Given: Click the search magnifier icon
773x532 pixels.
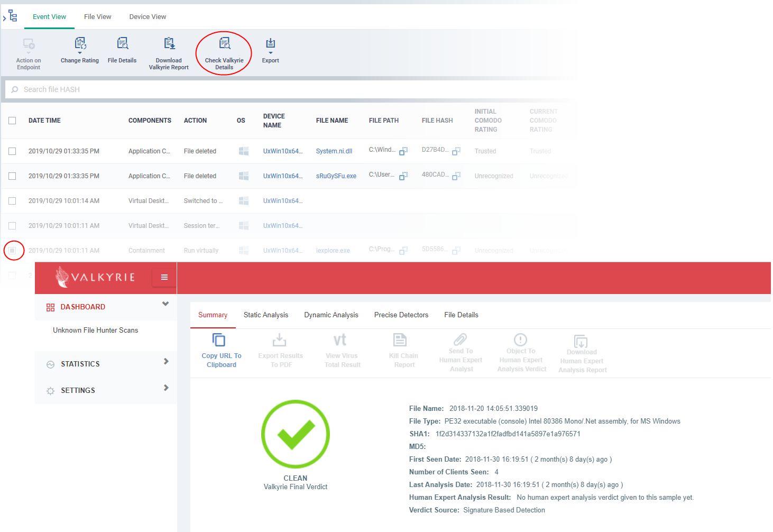Looking at the screenshot, I should coord(15,89).
